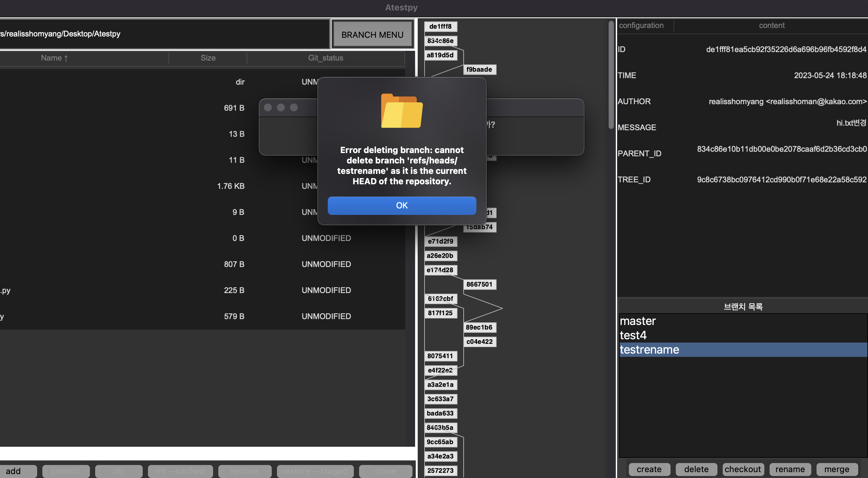The image size is (868, 478).
Task: Select the testrename branch entry
Action: 649,349
